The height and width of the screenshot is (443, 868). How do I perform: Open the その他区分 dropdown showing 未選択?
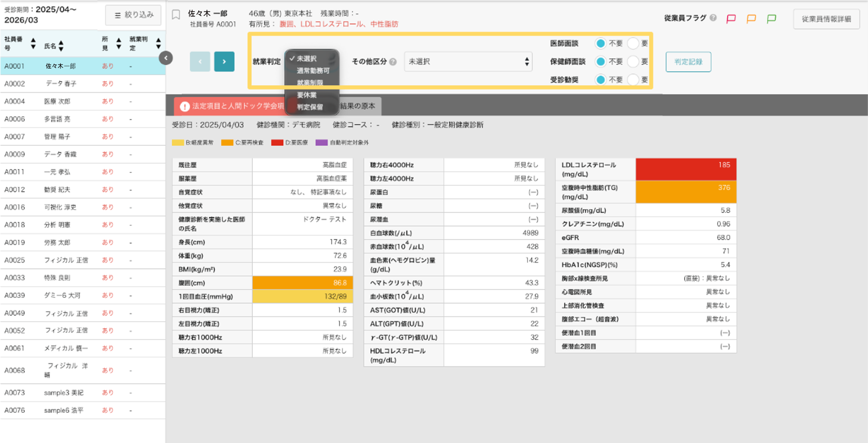coord(468,62)
